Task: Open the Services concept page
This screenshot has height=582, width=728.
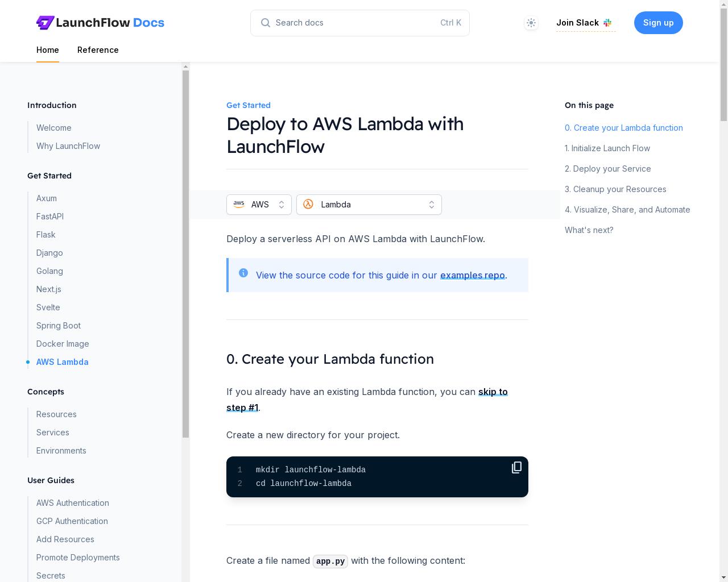Action: (53, 433)
